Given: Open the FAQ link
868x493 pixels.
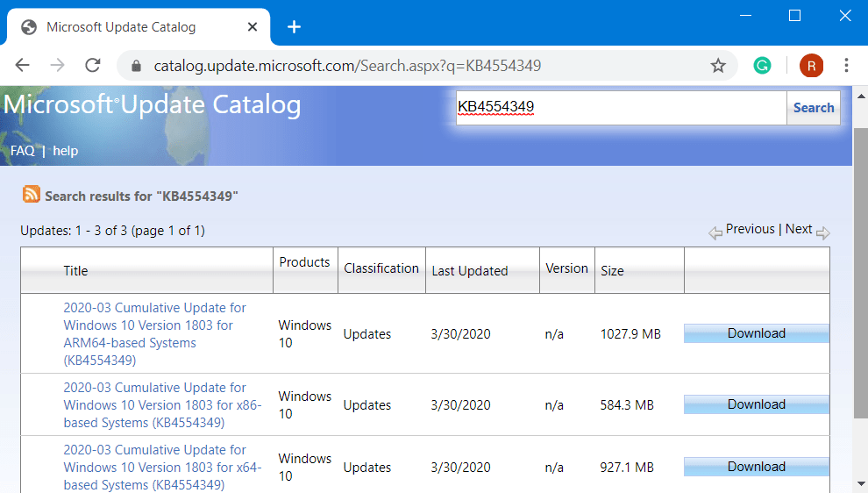Looking at the screenshot, I should 23,151.
